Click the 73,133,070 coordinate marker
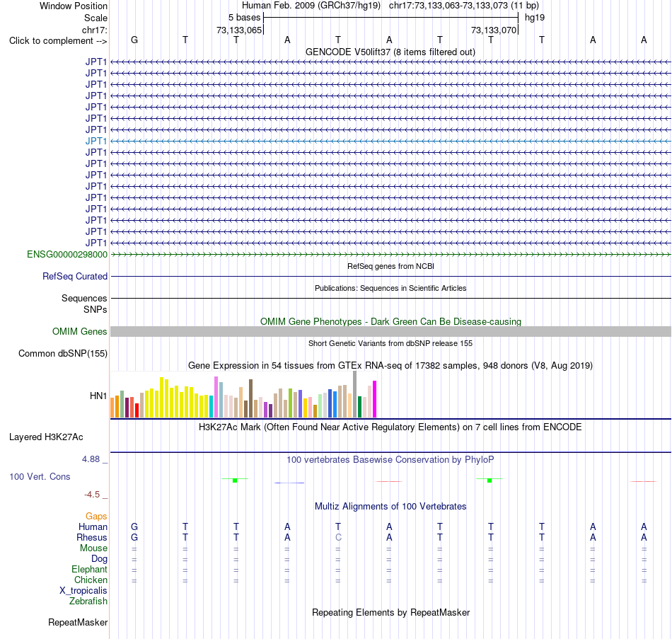The height and width of the screenshot is (639, 672). coord(494,30)
